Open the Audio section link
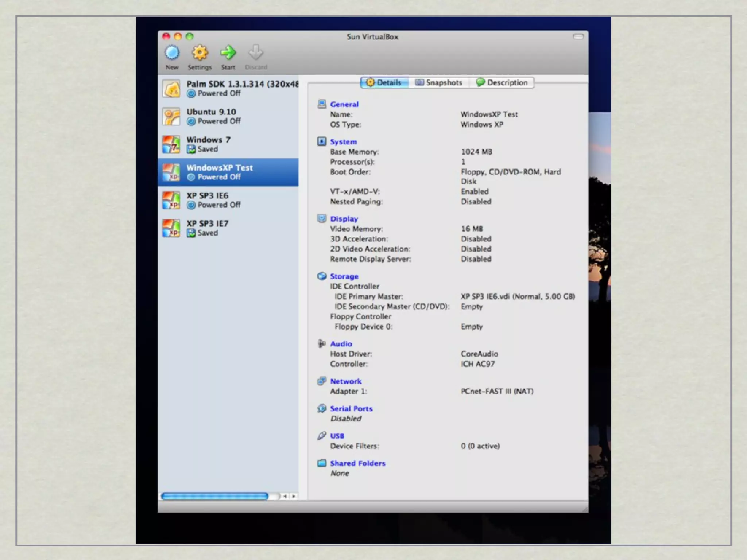This screenshot has width=747, height=560. click(x=341, y=344)
